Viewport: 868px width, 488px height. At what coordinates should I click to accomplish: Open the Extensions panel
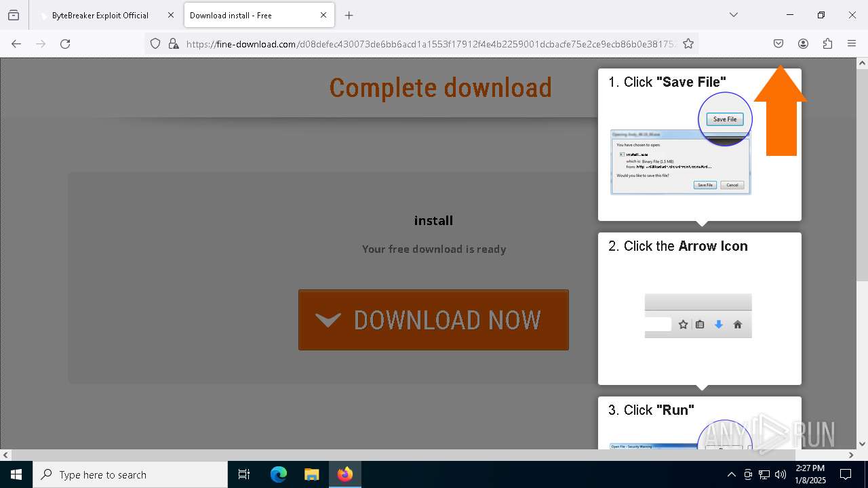click(827, 43)
